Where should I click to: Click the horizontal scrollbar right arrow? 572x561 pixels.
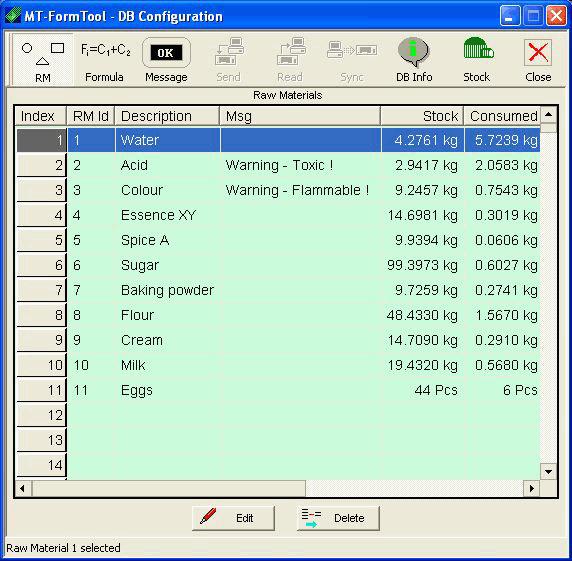(532, 488)
